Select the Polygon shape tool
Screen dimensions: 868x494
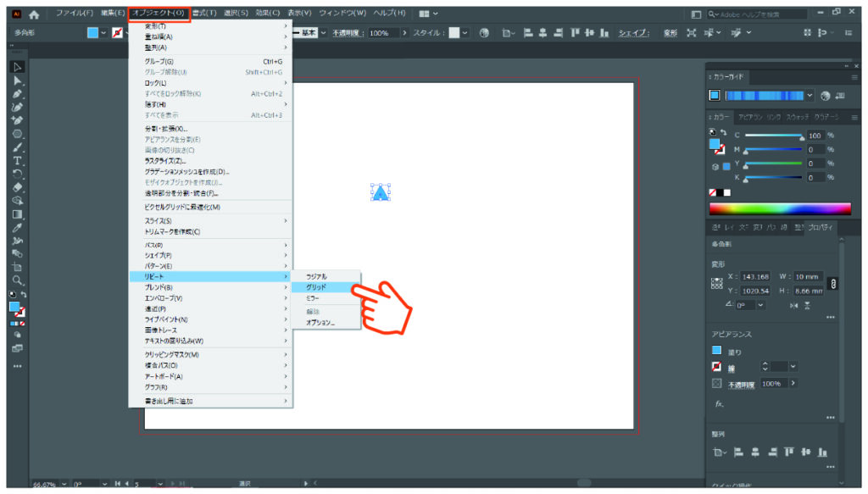point(17,134)
